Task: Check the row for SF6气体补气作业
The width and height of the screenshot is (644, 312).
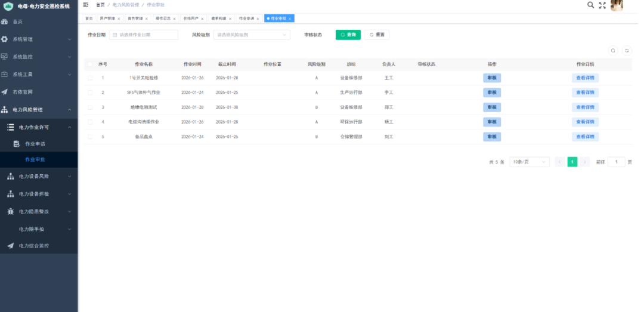Action: 90,92
